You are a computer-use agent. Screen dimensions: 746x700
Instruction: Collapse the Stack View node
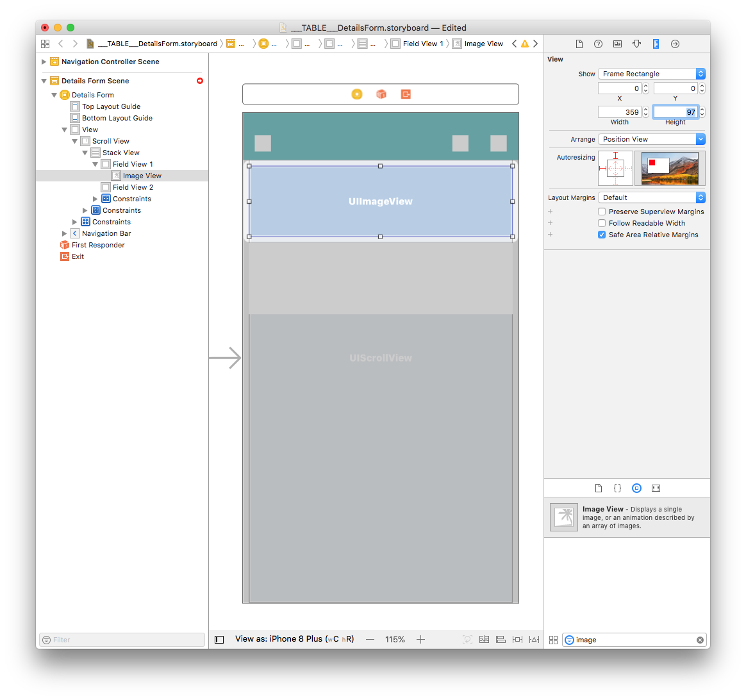[x=85, y=153]
